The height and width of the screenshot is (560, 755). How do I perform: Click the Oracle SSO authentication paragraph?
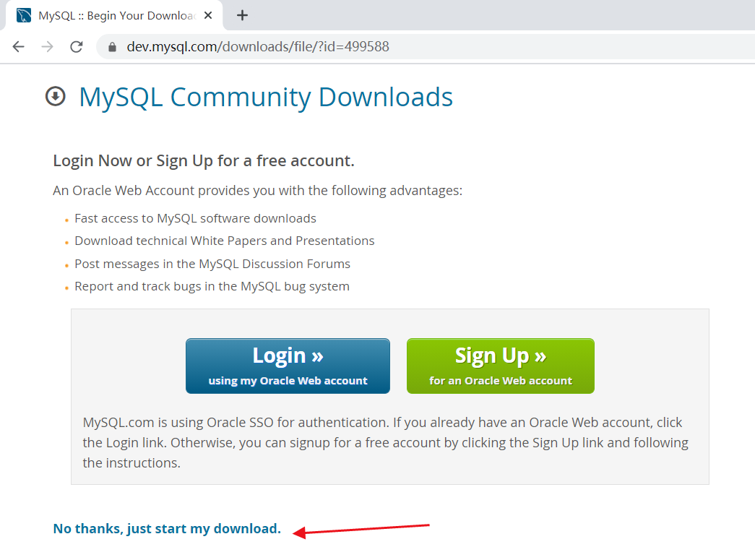[x=386, y=442]
